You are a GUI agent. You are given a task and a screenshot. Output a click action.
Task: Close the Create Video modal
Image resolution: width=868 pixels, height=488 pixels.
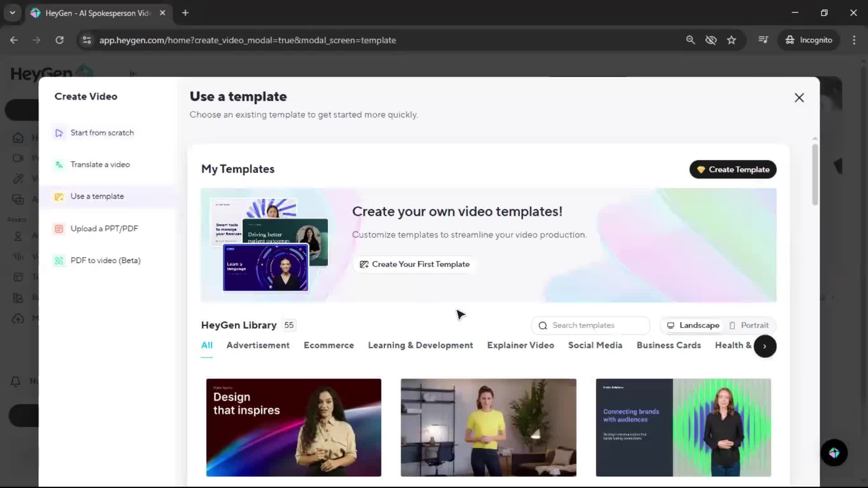tap(799, 98)
